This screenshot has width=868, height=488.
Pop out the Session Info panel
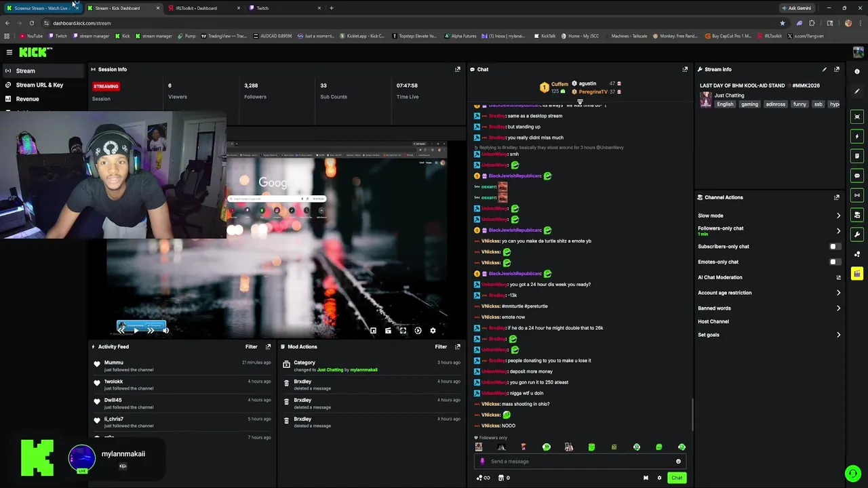coord(458,69)
